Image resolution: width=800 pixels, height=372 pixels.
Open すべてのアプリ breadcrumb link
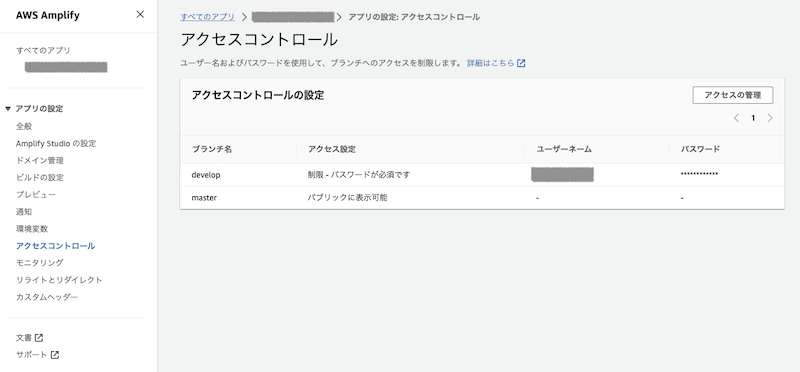(208, 17)
